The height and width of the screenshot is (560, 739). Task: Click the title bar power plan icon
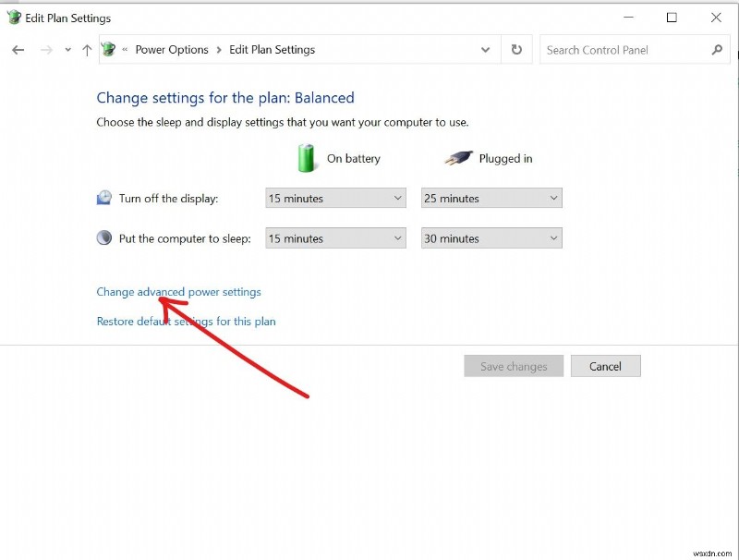click(x=13, y=17)
